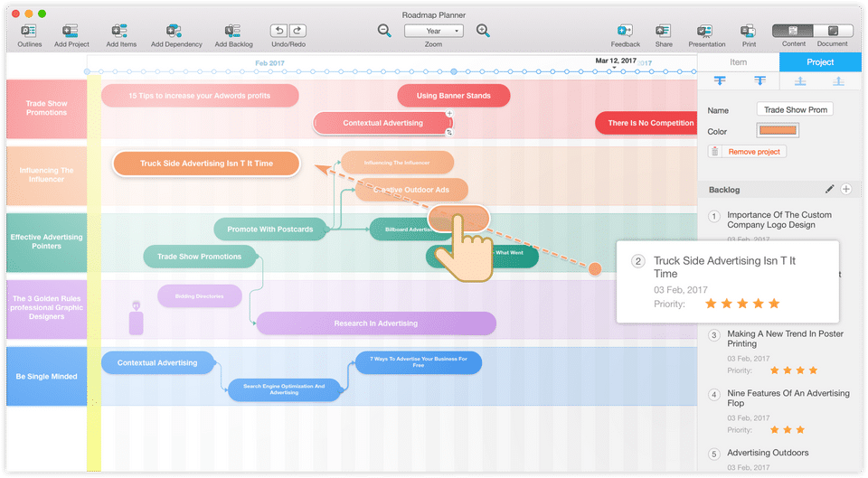
Task: Switch to the Item tab
Action: (x=738, y=62)
